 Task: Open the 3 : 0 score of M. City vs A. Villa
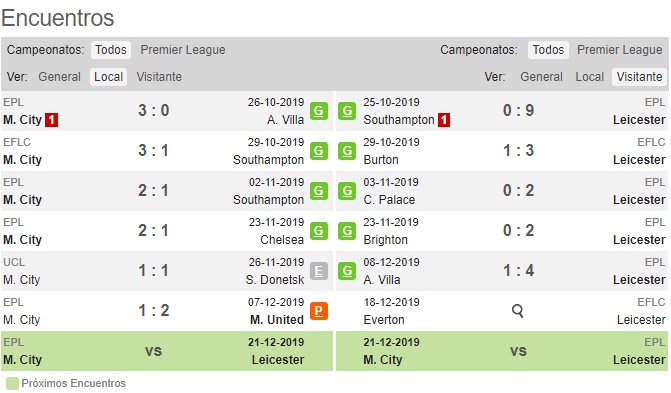(x=154, y=111)
